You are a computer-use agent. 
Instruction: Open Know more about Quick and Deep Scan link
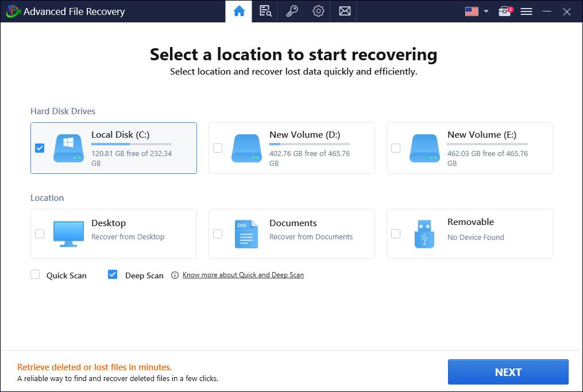[x=243, y=275]
